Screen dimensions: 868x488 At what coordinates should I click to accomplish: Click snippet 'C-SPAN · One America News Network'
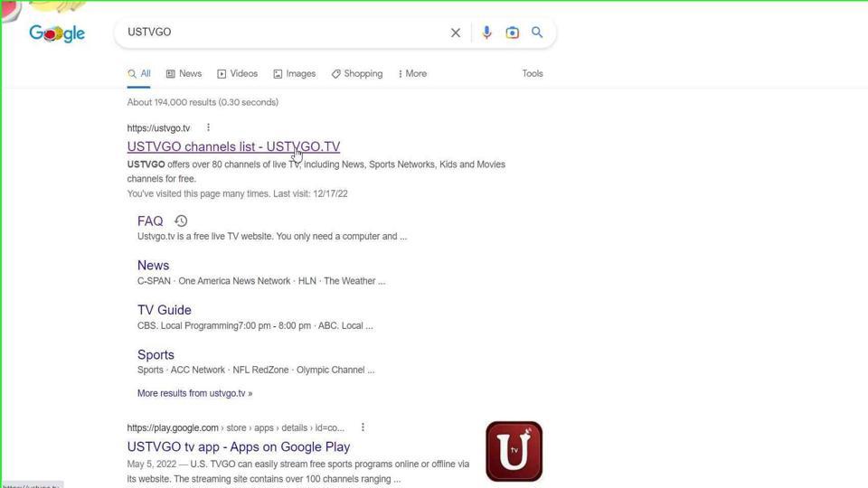pos(261,281)
